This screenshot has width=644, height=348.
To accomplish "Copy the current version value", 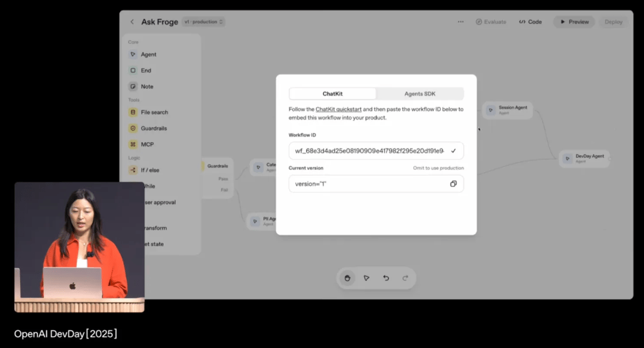I will pos(453,184).
